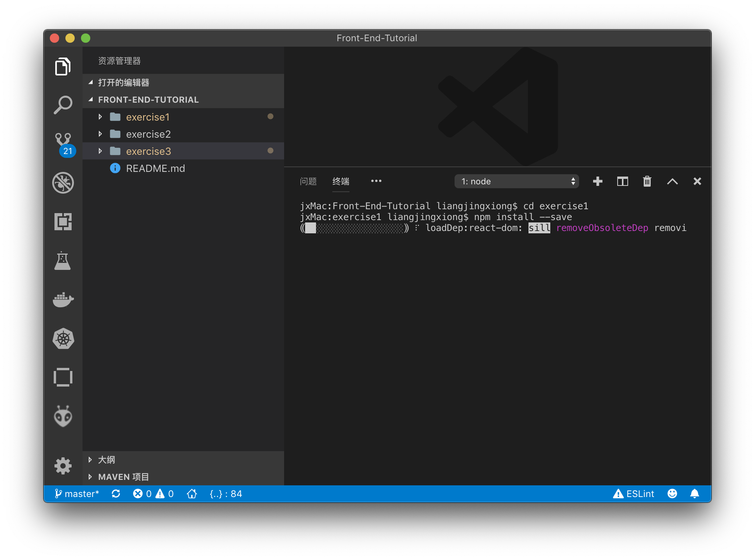
Task: Open README.md file in explorer
Action: 155,168
